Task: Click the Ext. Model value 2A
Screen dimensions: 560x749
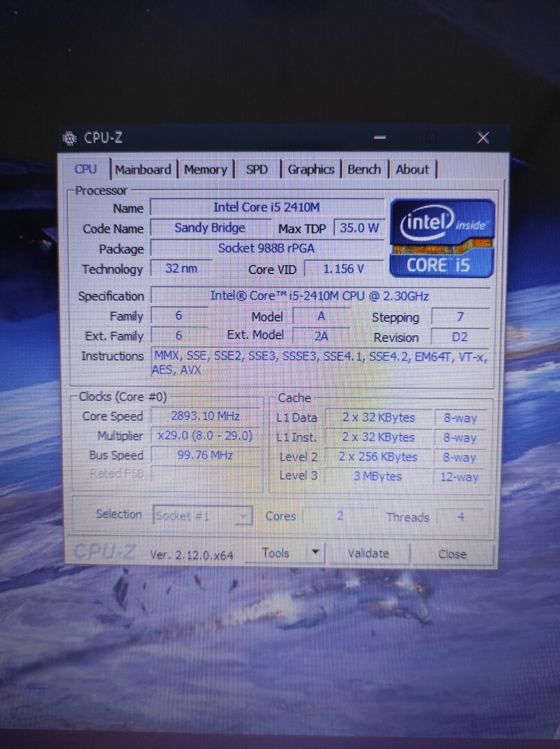Action: click(321, 336)
